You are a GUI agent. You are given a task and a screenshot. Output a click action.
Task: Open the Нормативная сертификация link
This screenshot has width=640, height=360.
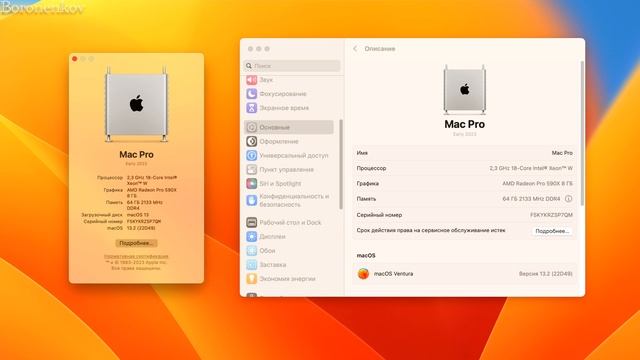point(136,256)
